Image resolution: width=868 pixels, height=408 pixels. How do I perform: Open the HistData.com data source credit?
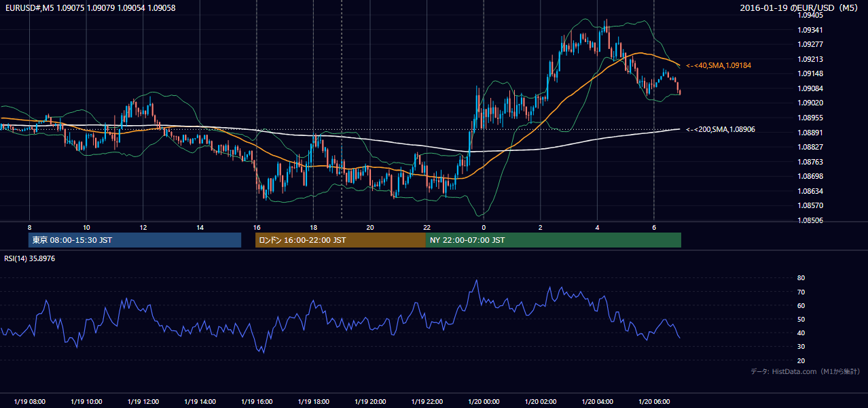coord(806,371)
